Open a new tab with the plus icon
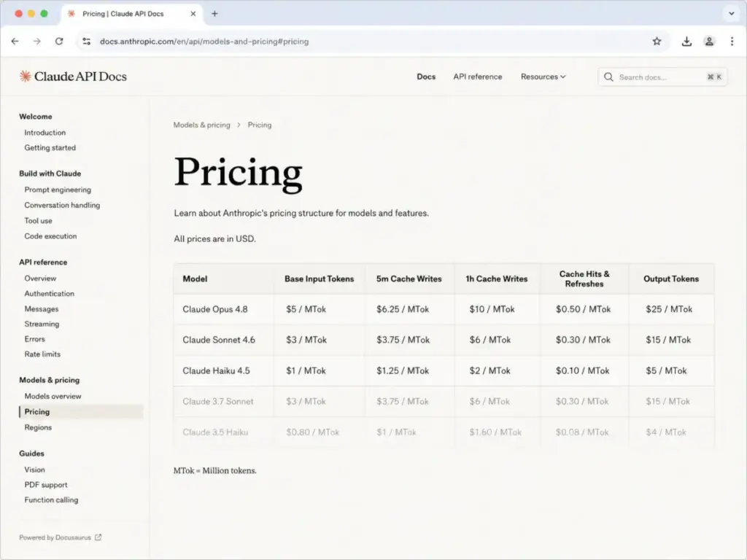 [215, 14]
